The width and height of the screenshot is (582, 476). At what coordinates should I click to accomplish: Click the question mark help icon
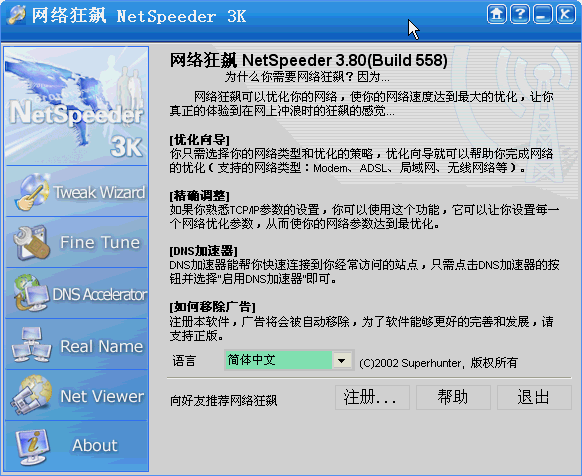coord(520,15)
